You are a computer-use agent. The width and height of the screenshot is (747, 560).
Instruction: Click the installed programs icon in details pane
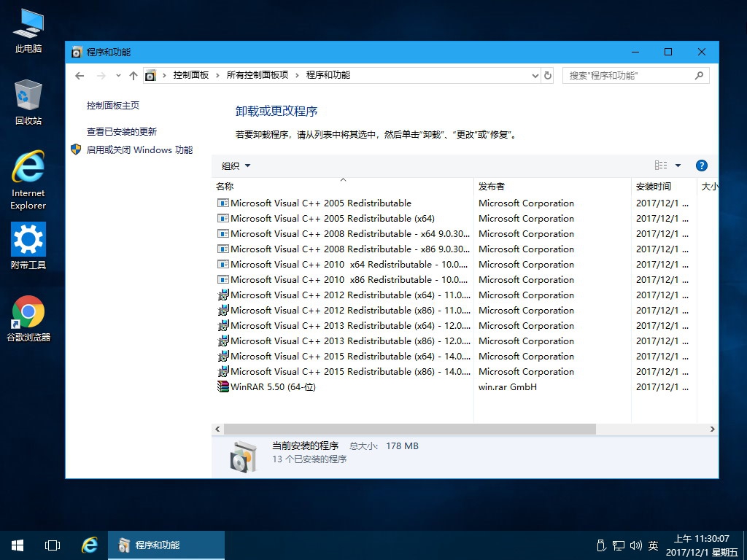coord(243,456)
